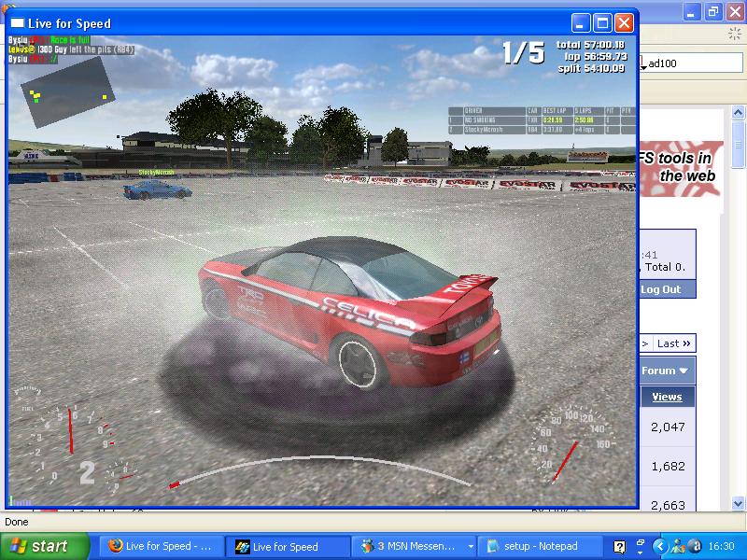The image size is (747, 560).
Task: Click the question mark tray icon
Action: 619,547
